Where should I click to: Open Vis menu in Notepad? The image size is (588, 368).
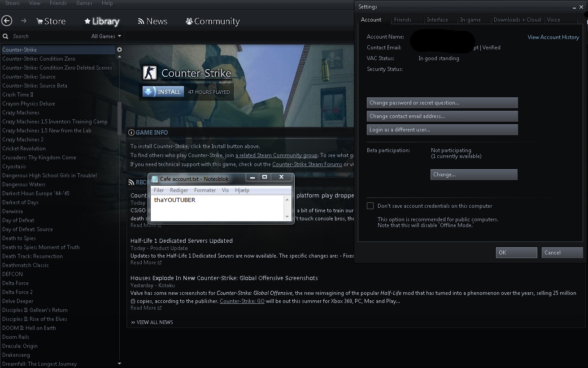[225, 190]
